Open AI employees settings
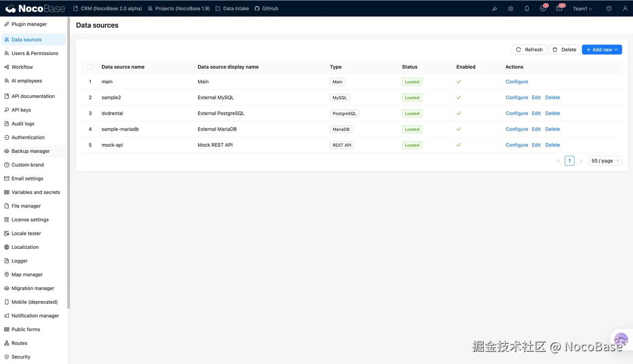 34,81
